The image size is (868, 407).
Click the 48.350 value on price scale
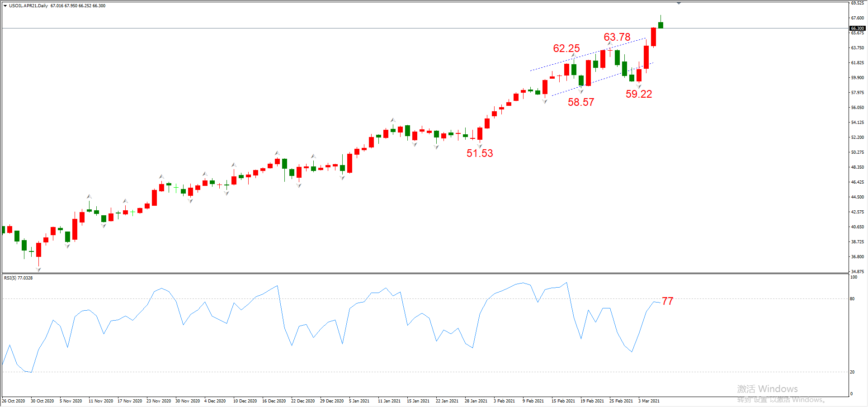coord(858,167)
